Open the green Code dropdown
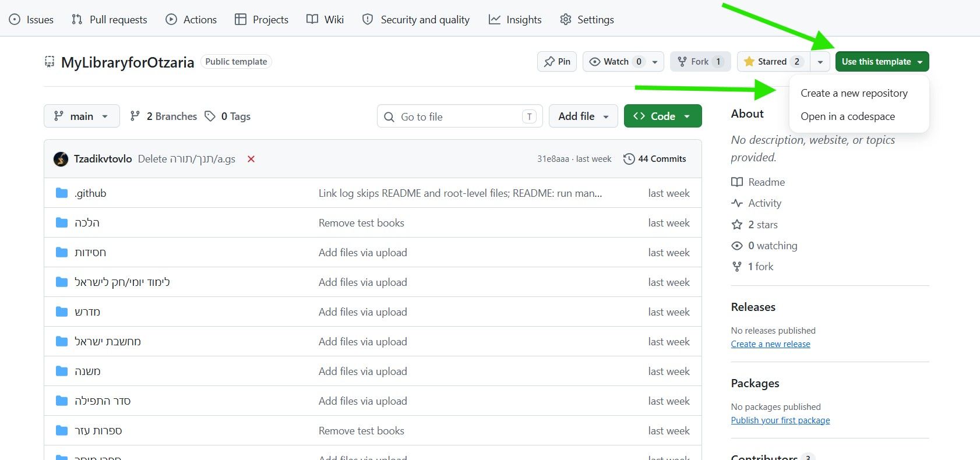The width and height of the screenshot is (980, 460). (663, 116)
